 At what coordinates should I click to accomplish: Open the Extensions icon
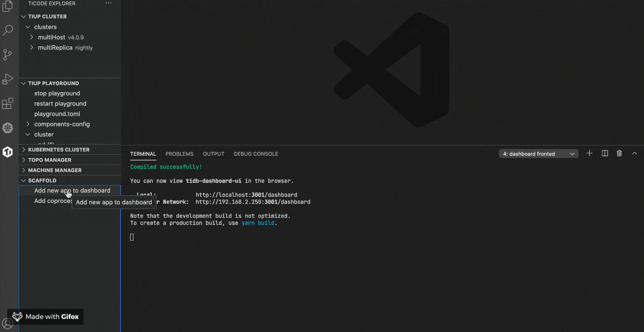coord(8,103)
